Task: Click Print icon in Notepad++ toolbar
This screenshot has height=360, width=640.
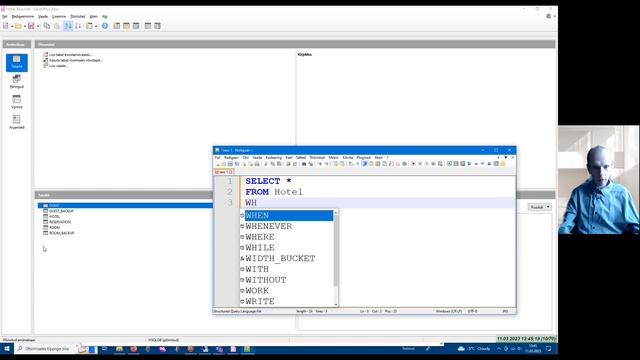Action: pyautogui.click(x=257, y=164)
